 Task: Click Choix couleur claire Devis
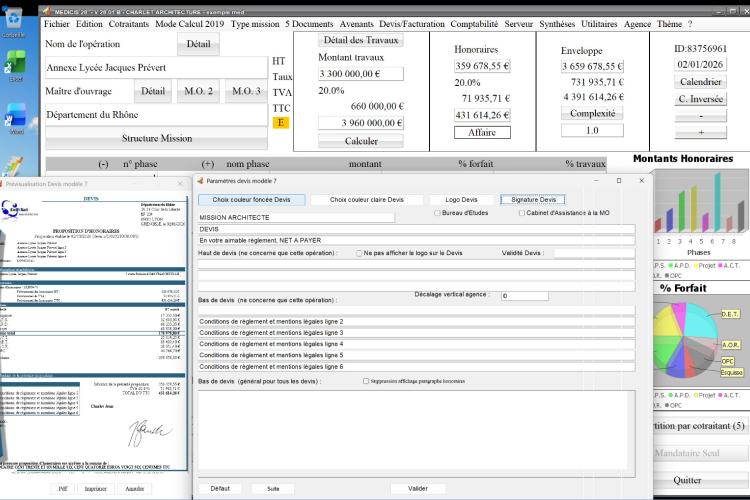point(367,200)
